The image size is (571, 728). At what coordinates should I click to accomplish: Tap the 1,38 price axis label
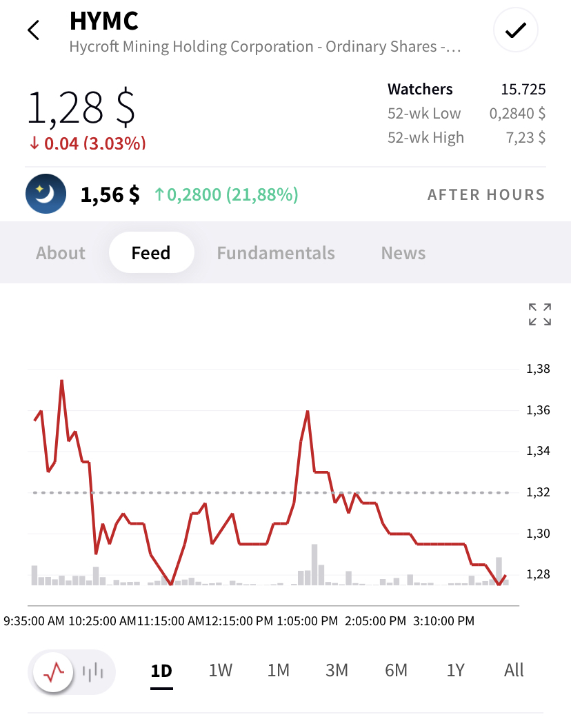(538, 369)
